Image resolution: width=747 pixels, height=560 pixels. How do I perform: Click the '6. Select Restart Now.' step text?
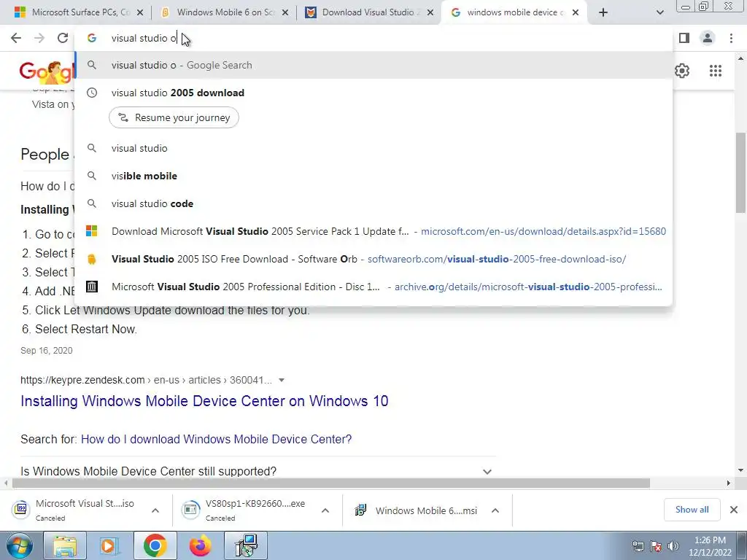80,329
